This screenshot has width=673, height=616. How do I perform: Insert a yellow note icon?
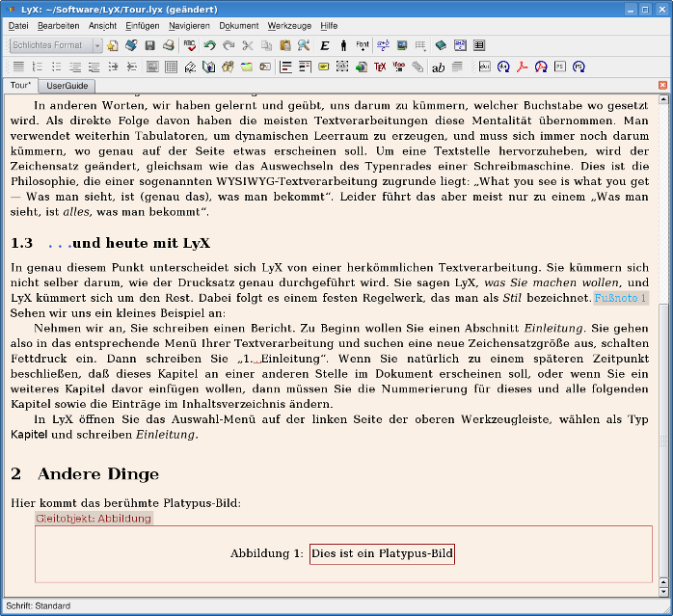tap(324, 67)
